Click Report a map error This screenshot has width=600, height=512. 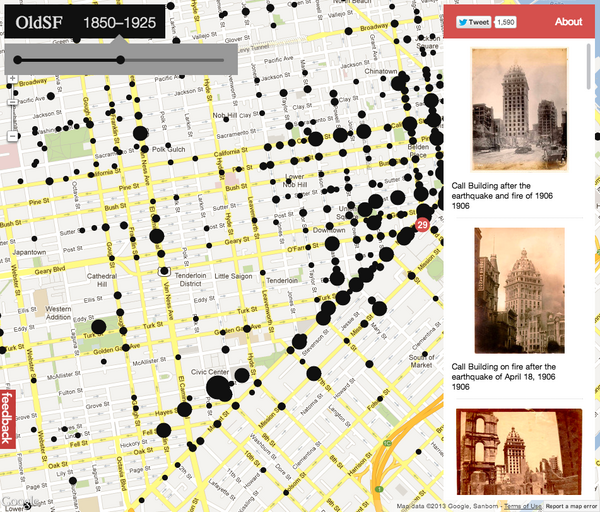click(571, 506)
